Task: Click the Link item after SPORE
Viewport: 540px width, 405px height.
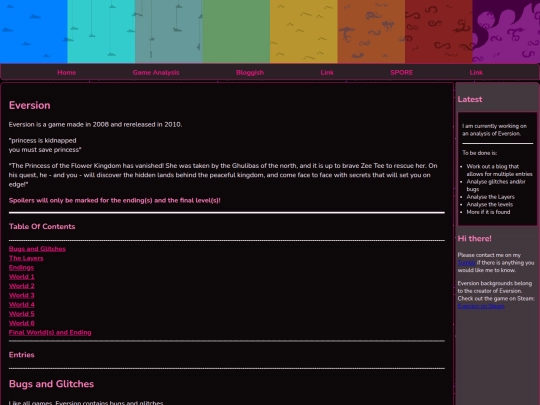Action: [x=476, y=72]
